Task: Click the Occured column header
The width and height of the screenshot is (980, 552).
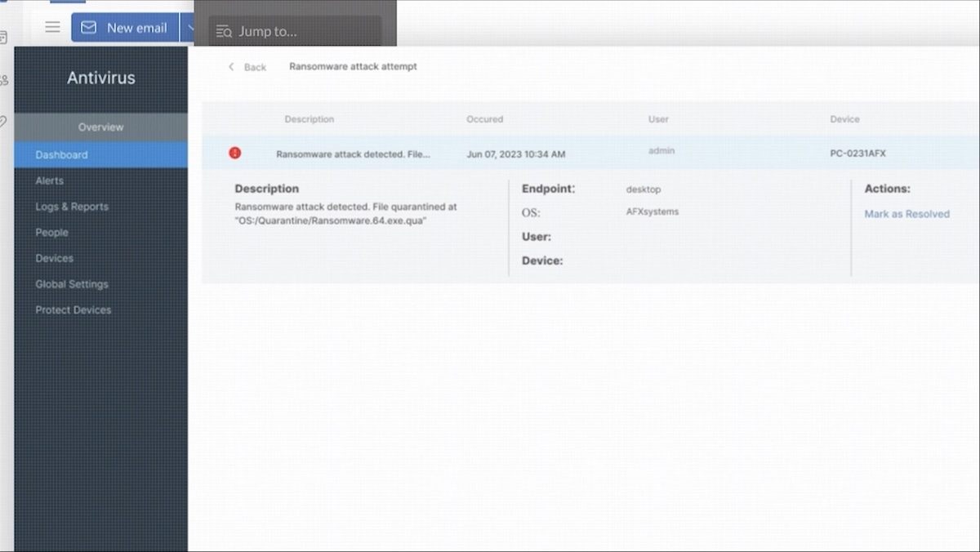Action: pos(485,119)
